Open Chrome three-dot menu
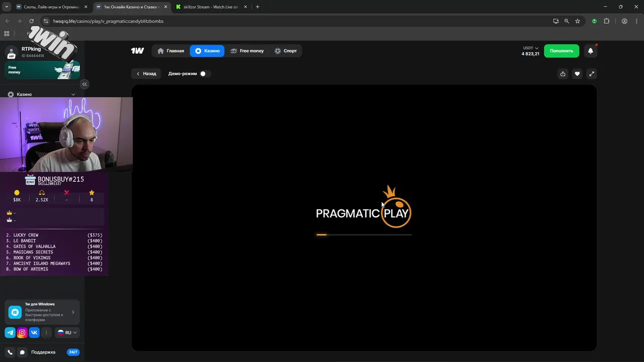Viewport: 644px width, 362px height. coord(636,21)
